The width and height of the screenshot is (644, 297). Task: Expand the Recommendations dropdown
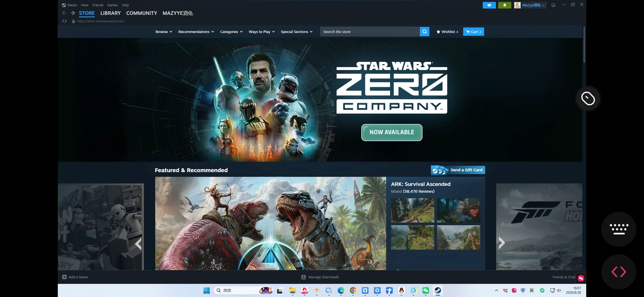click(196, 32)
